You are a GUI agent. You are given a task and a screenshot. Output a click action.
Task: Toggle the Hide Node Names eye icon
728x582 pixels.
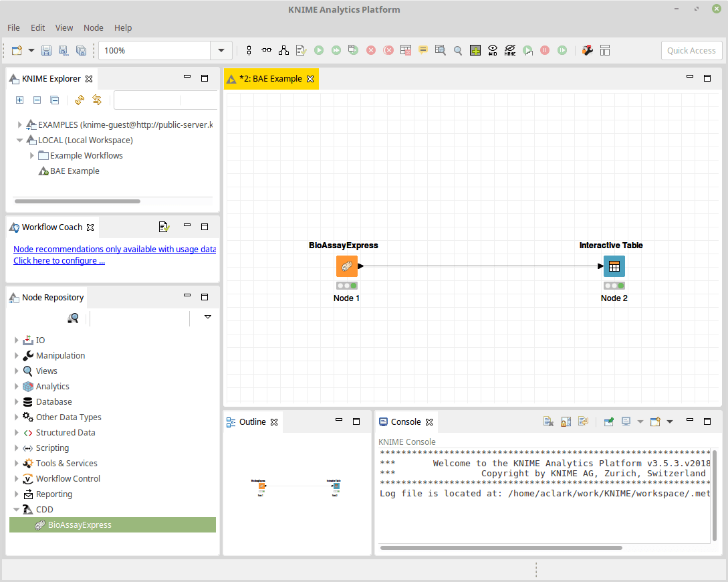tap(510, 50)
